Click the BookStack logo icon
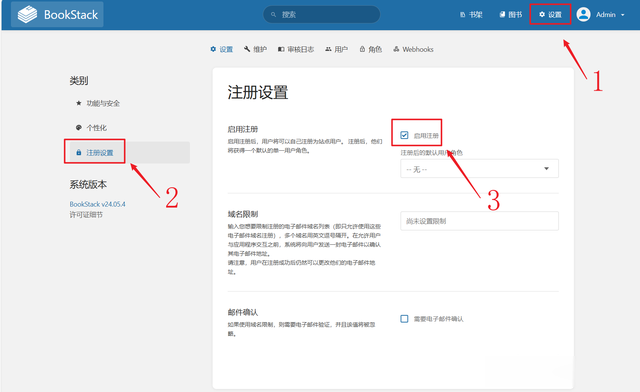Viewport: 640px width, 392px height. [27, 15]
